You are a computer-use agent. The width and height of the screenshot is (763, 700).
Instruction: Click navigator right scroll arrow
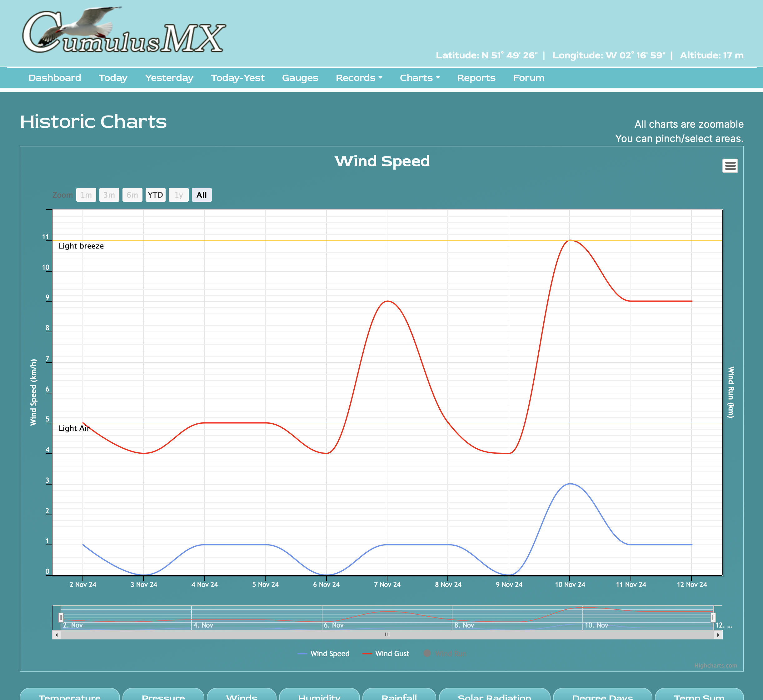[x=718, y=635]
